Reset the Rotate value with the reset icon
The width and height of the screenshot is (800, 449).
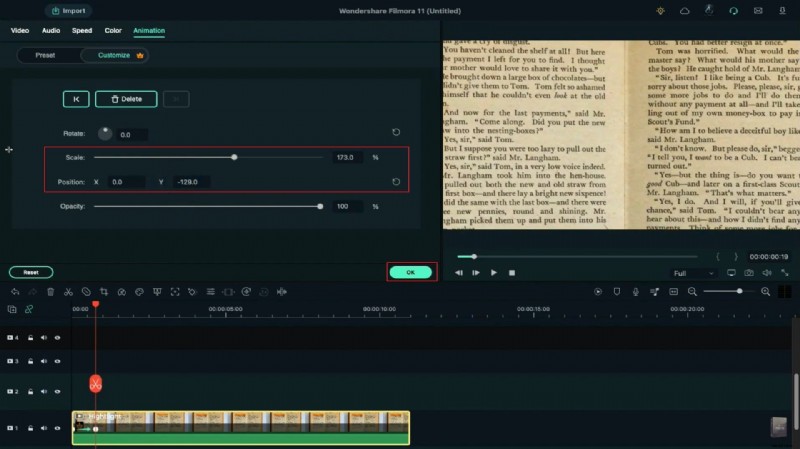396,132
